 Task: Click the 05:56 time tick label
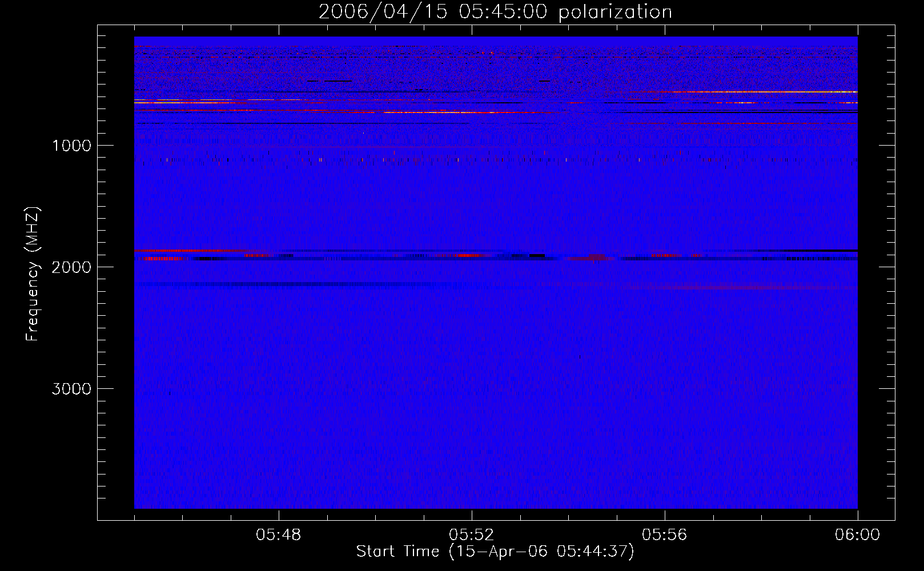(x=665, y=535)
